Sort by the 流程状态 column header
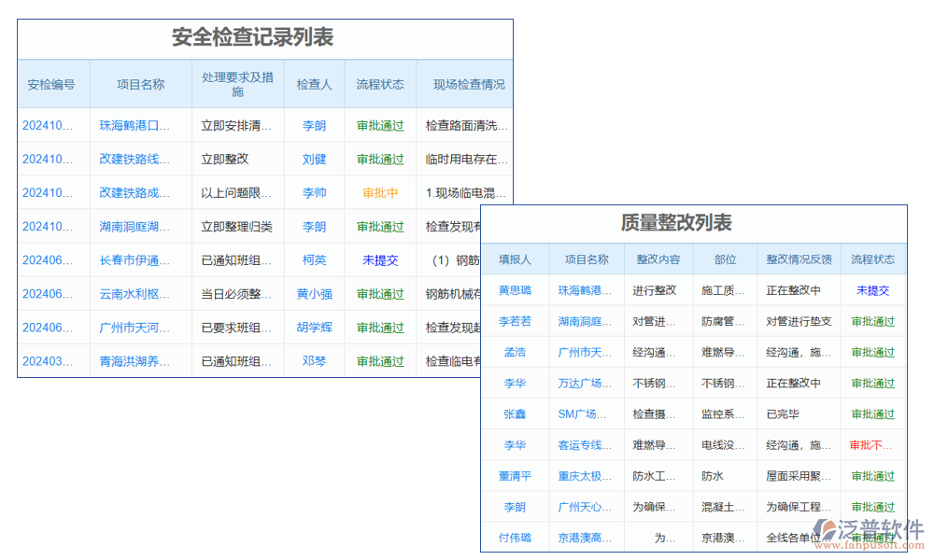Screen dimensions: 934x560 [379, 83]
